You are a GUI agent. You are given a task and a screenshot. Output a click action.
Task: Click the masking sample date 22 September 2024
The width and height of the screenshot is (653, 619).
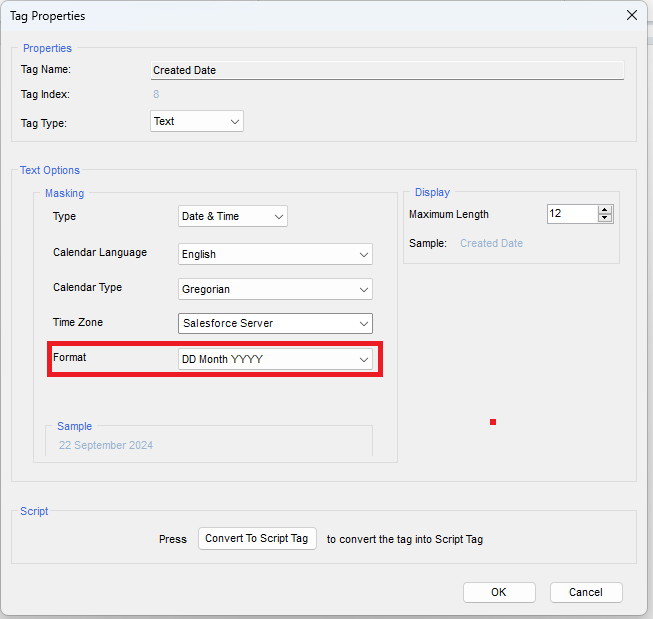(106, 445)
